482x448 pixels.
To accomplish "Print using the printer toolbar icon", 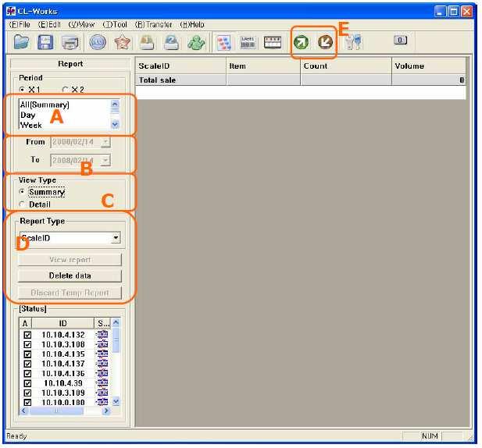I will pos(70,42).
